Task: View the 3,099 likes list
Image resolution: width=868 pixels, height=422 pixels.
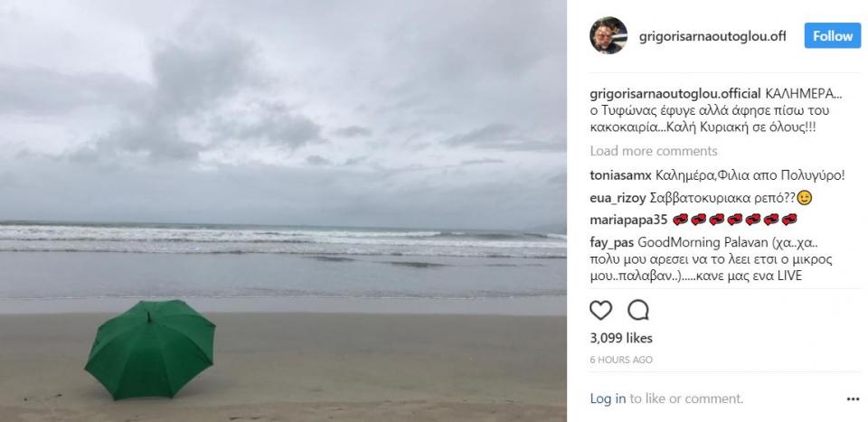Action: coord(619,338)
